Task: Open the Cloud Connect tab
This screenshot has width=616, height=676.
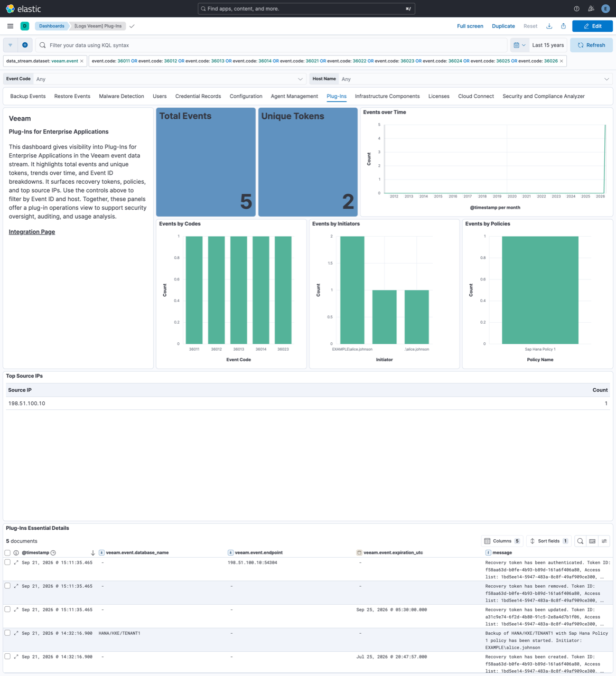Action: pyautogui.click(x=476, y=97)
